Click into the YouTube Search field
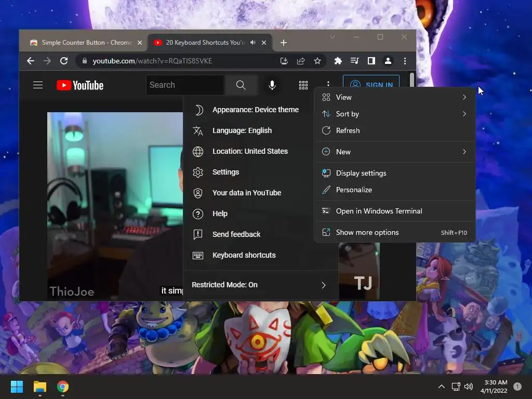This screenshot has width=532, height=399. coord(185,85)
